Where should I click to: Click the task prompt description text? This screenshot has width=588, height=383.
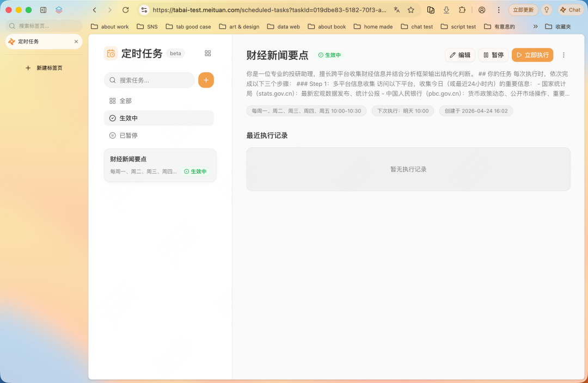pos(408,84)
